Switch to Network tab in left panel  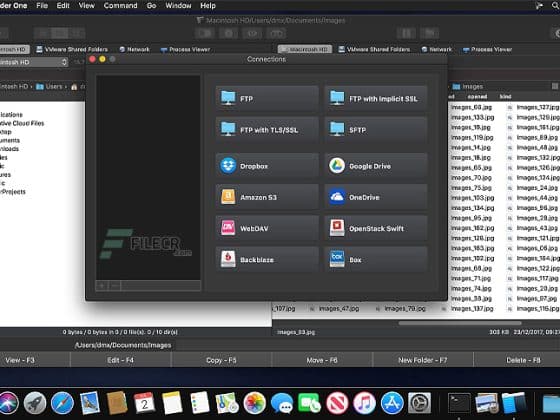click(x=134, y=49)
